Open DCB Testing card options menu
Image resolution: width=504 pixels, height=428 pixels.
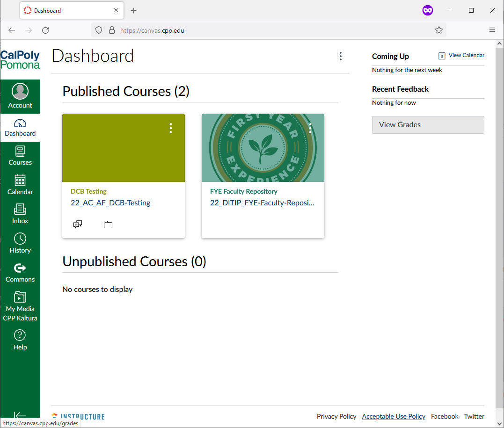pos(171,128)
